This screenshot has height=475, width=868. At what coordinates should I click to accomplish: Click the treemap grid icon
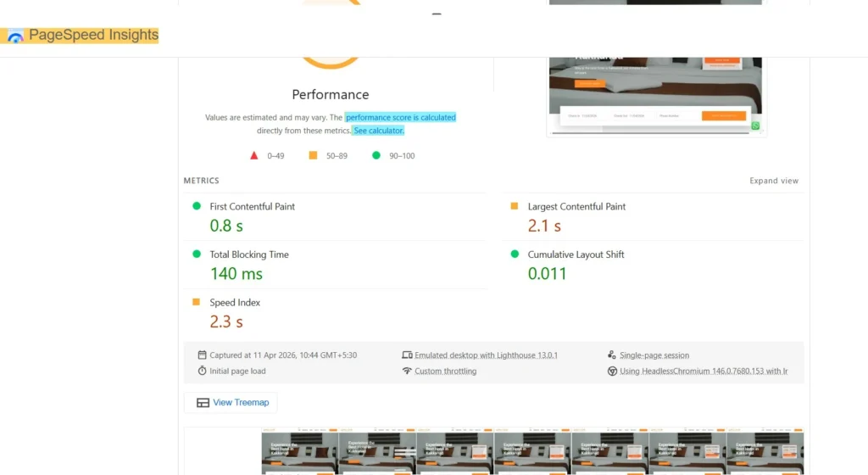click(203, 403)
